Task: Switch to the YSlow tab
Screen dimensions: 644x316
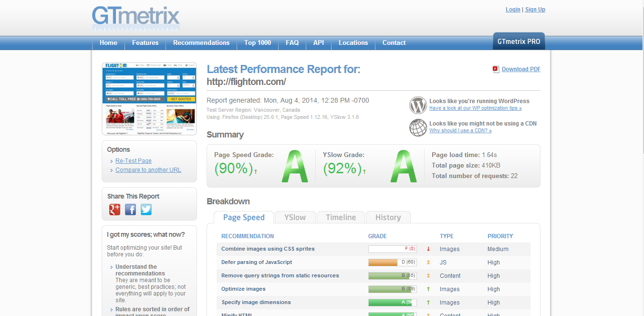Action: pyautogui.click(x=295, y=217)
